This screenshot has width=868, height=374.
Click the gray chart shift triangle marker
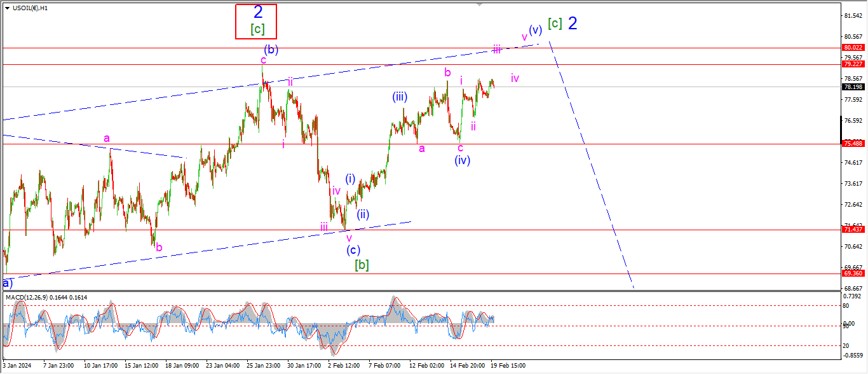coord(480,4)
